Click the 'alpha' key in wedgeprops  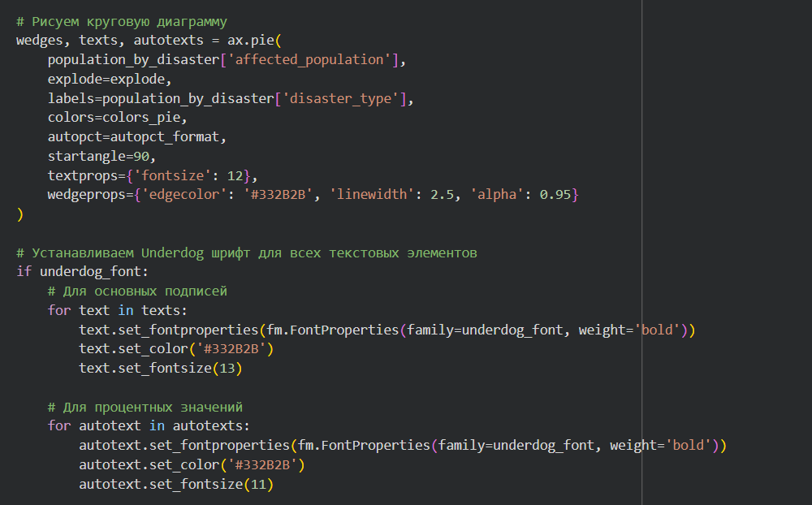click(497, 195)
